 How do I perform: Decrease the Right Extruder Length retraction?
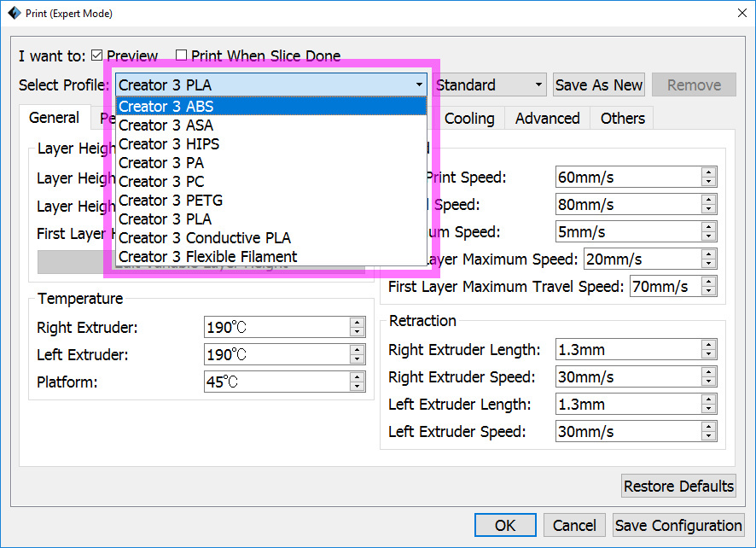click(x=709, y=354)
